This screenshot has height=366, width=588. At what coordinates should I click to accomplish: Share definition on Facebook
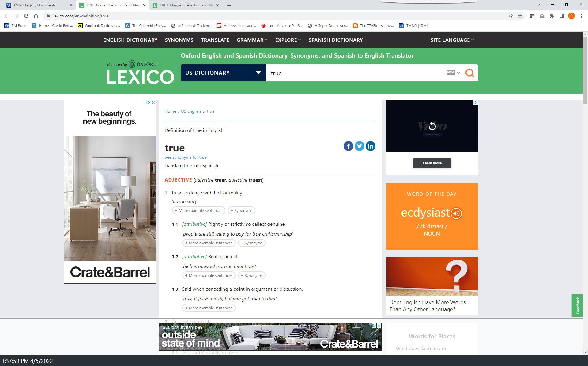[x=348, y=146]
